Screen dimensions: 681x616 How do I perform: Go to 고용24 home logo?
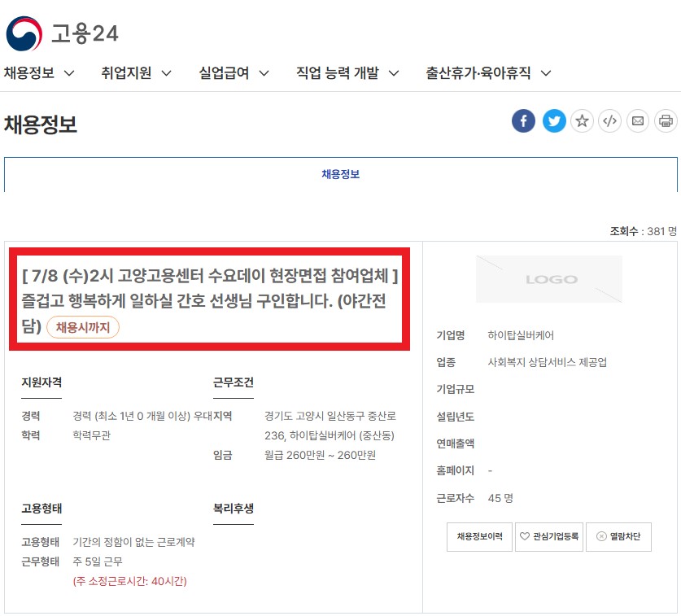62,33
